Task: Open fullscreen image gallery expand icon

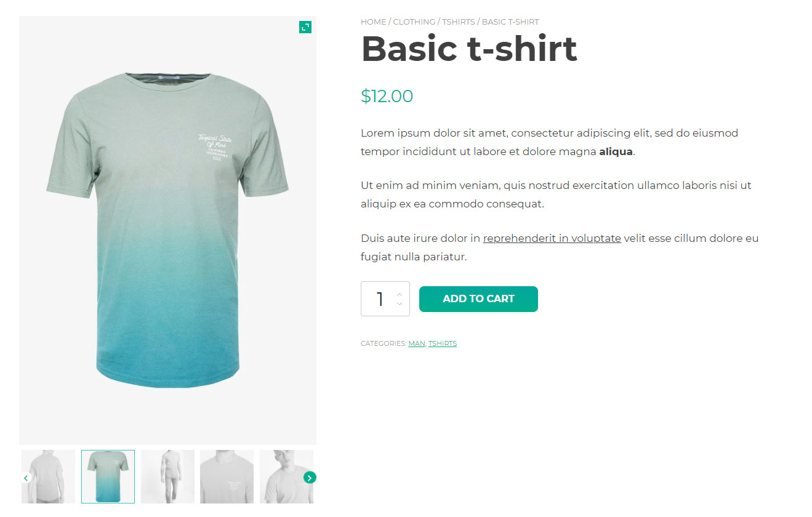Action: [305, 27]
